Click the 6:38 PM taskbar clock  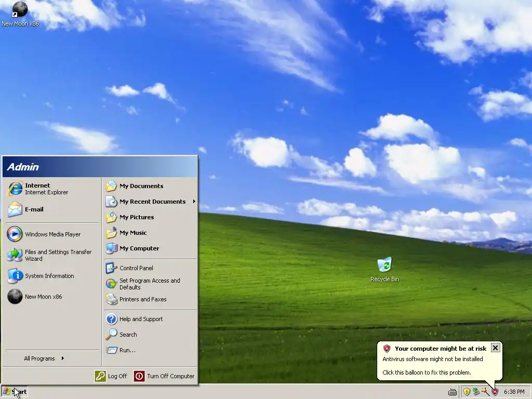point(514,392)
